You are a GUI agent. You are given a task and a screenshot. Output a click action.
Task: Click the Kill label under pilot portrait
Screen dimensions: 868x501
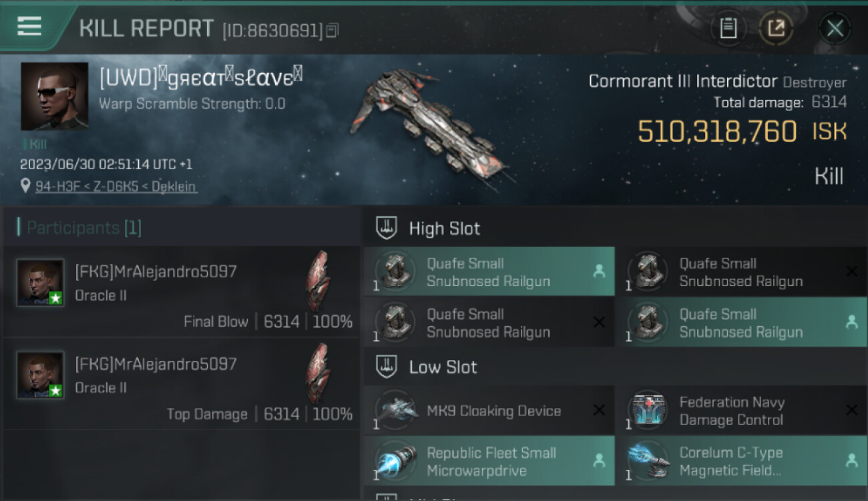coord(38,144)
